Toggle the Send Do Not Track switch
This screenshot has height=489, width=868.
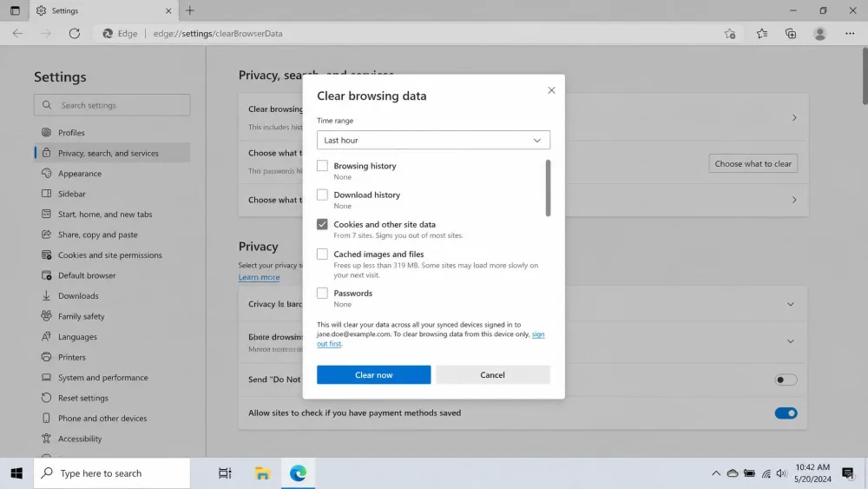pos(786,380)
